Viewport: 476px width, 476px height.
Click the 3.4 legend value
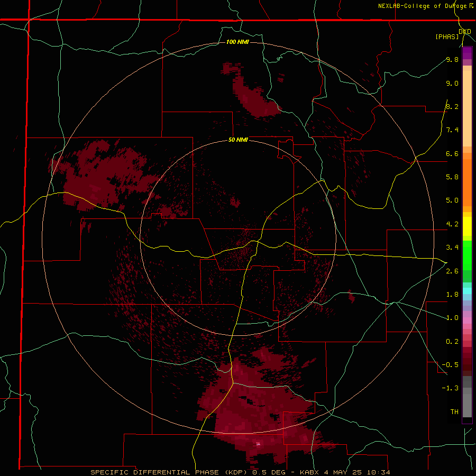click(x=452, y=247)
